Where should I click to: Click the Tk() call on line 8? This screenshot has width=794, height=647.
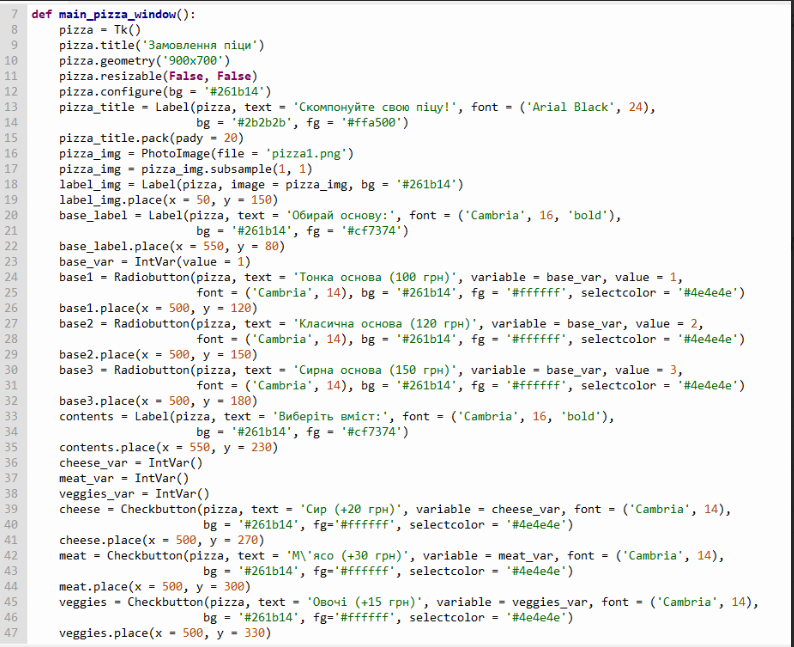[127, 30]
